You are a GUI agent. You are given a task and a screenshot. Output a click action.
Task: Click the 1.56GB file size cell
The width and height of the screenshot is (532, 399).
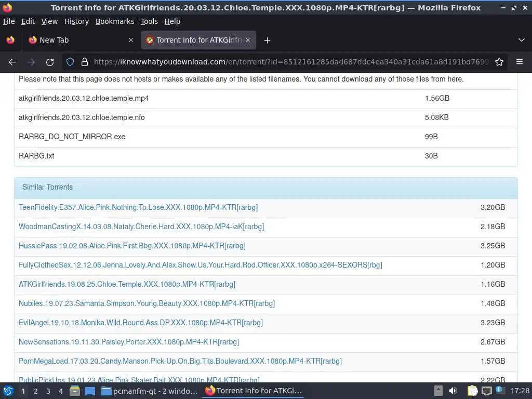pyautogui.click(x=437, y=98)
